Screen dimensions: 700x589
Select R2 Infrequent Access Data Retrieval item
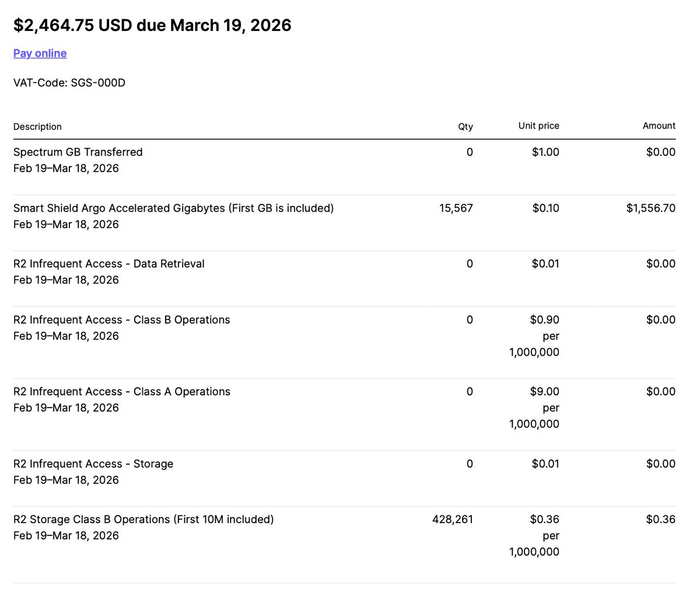(x=108, y=264)
